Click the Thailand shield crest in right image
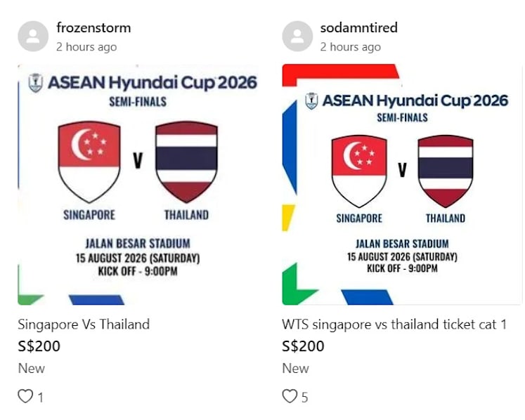The image size is (525, 420). (446, 171)
